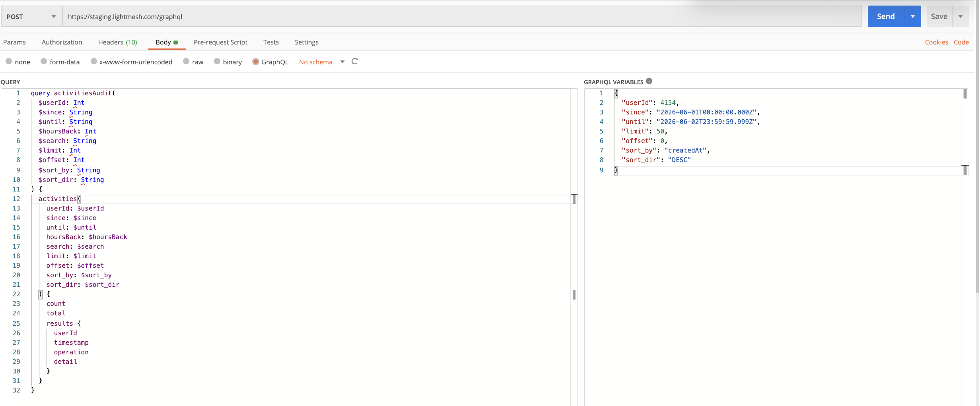980x406 pixels.
Task: Open the Cookies link
Action: tap(936, 42)
